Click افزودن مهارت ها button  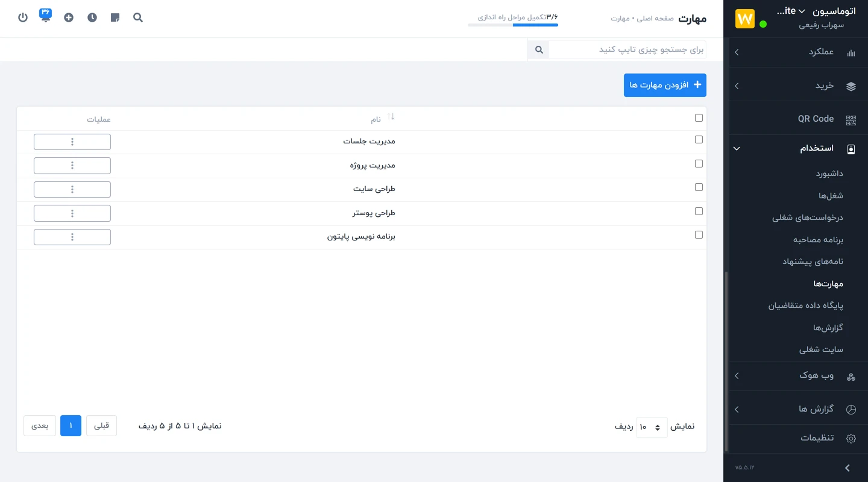click(665, 85)
